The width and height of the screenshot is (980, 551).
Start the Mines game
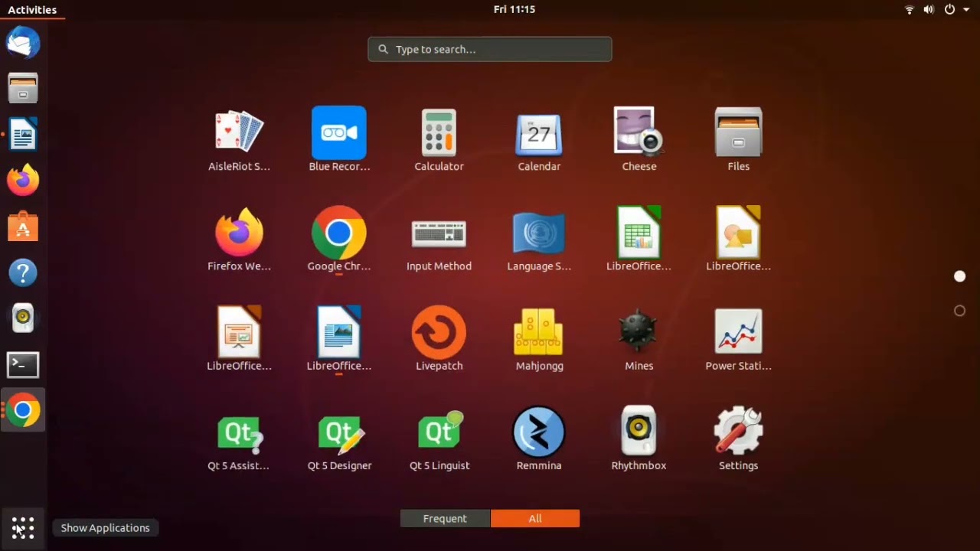click(x=639, y=338)
